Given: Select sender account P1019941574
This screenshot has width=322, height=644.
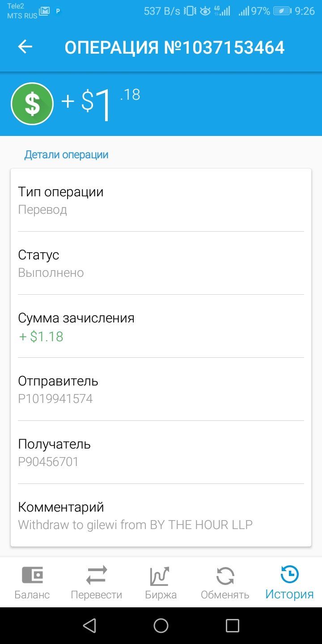Looking at the screenshot, I should (55, 398).
